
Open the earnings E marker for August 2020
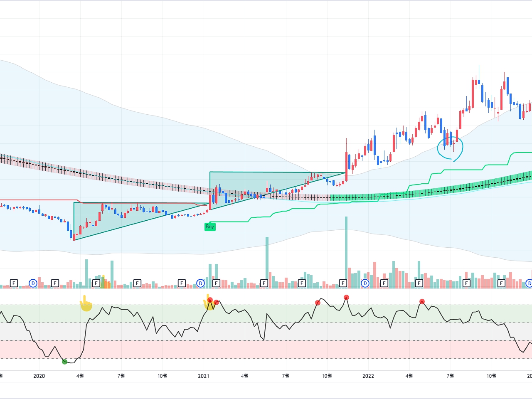[x=137, y=283]
